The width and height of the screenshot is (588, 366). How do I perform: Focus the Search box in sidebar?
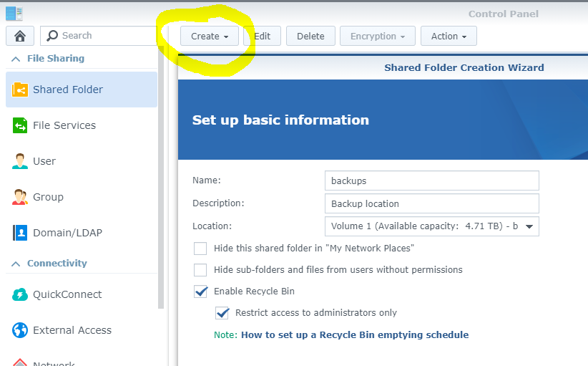[x=99, y=36]
